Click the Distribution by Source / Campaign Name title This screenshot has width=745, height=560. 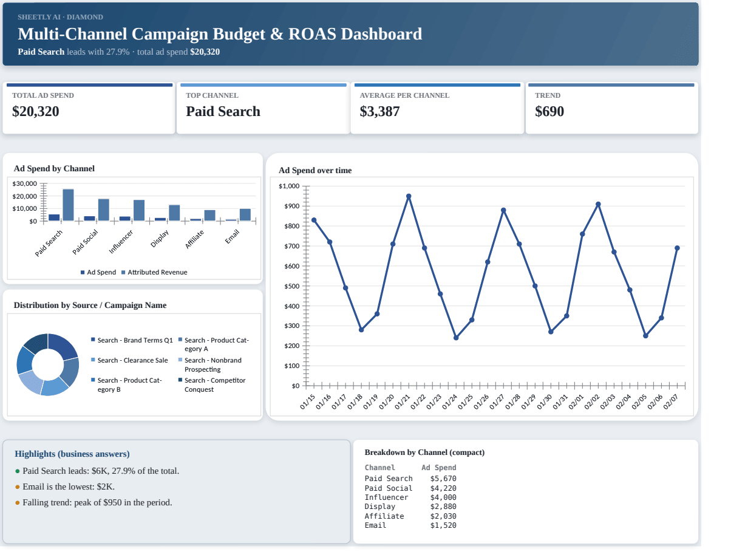click(x=90, y=306)
